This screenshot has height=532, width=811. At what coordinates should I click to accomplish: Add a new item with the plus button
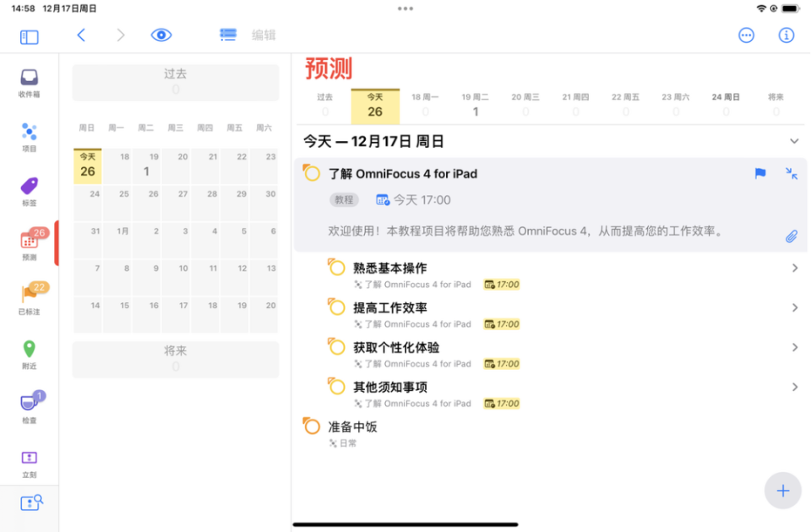pos(782,491)
